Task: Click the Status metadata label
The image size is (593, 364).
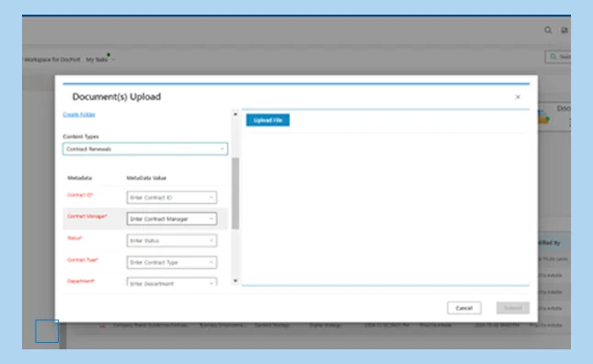Action: coord(74,237)
